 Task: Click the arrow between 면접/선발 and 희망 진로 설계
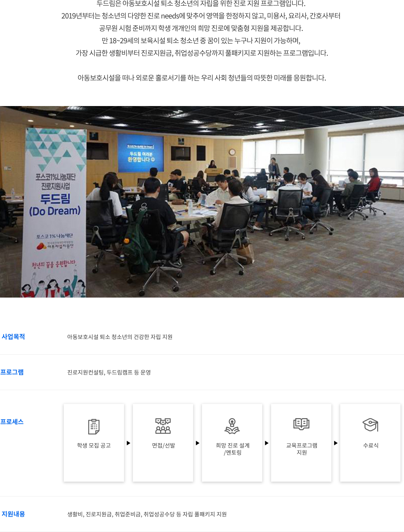[x=197, y=443]
